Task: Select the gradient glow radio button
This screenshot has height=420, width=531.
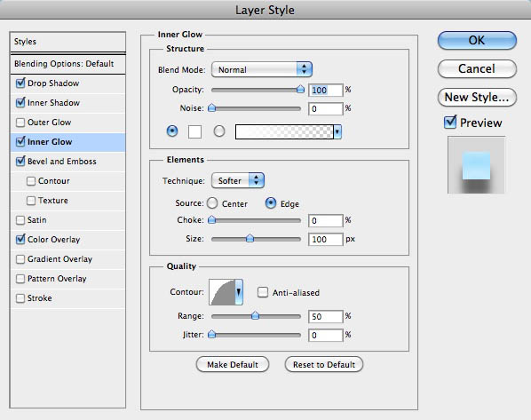Action: pos(219,131)
